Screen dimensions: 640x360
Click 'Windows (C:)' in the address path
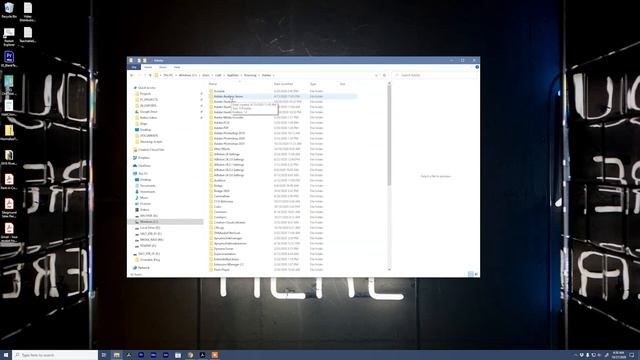(x=188, y=75)
